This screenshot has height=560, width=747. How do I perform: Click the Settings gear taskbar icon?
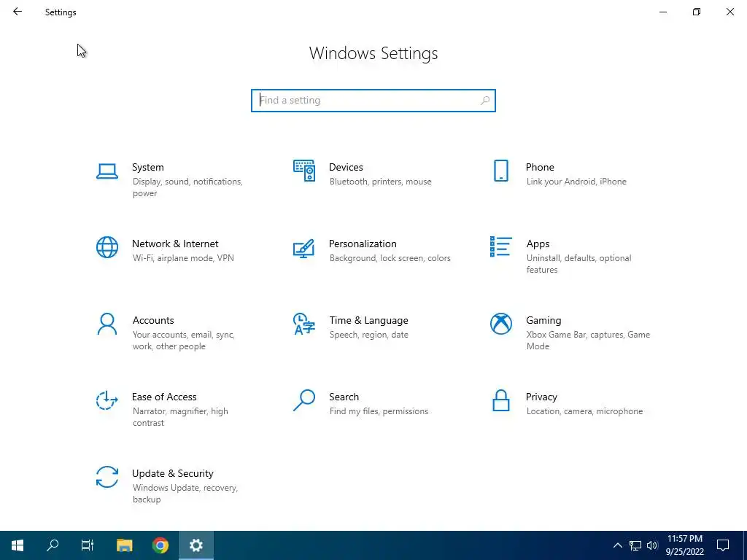point(196,545)
